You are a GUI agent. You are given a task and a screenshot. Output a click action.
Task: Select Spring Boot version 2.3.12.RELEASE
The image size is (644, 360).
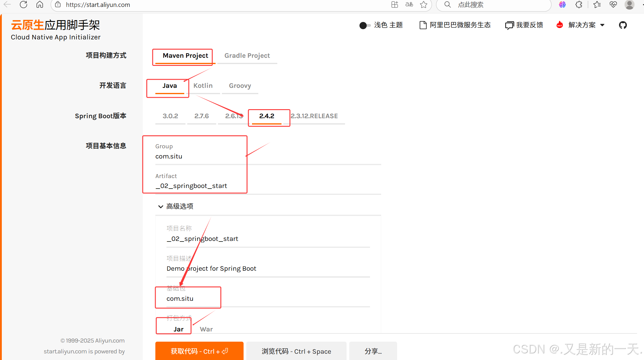pyautogui.click(x=314, y=116)
